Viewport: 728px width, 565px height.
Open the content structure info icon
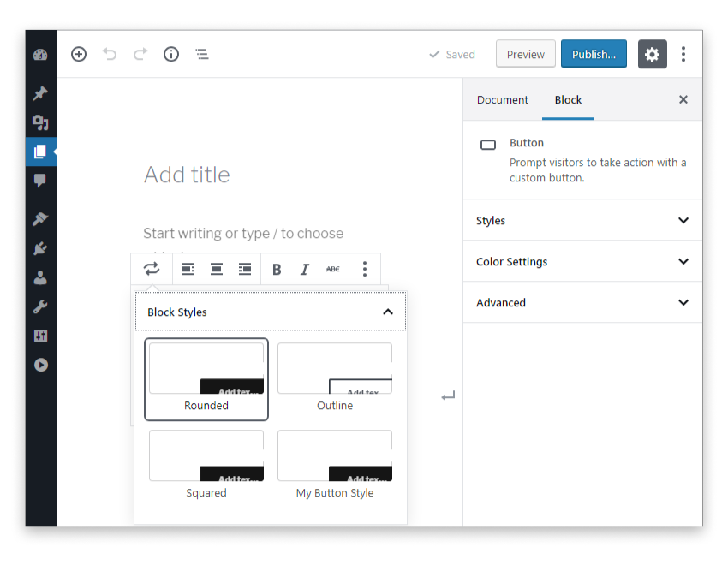(171, 54)
